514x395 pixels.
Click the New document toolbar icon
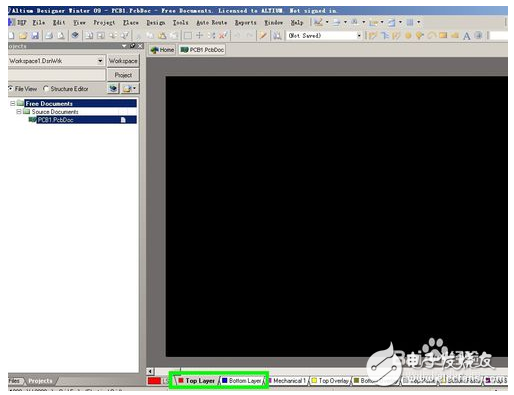coord(11,35)
